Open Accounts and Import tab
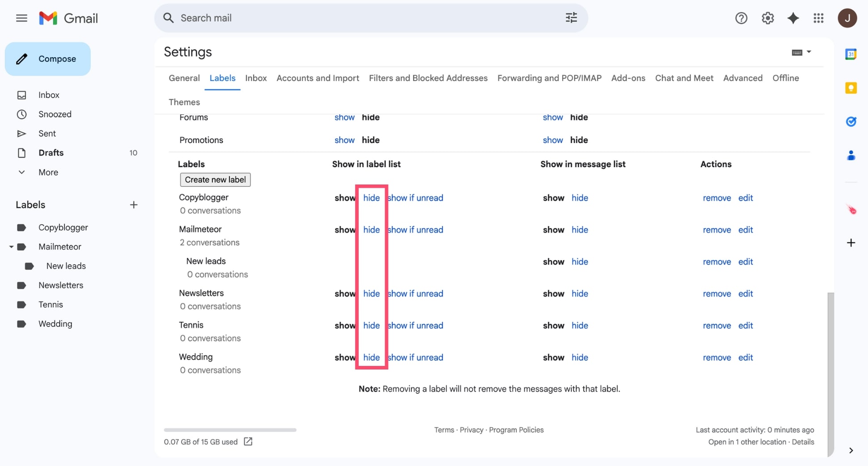 click(x=318, y=78)
